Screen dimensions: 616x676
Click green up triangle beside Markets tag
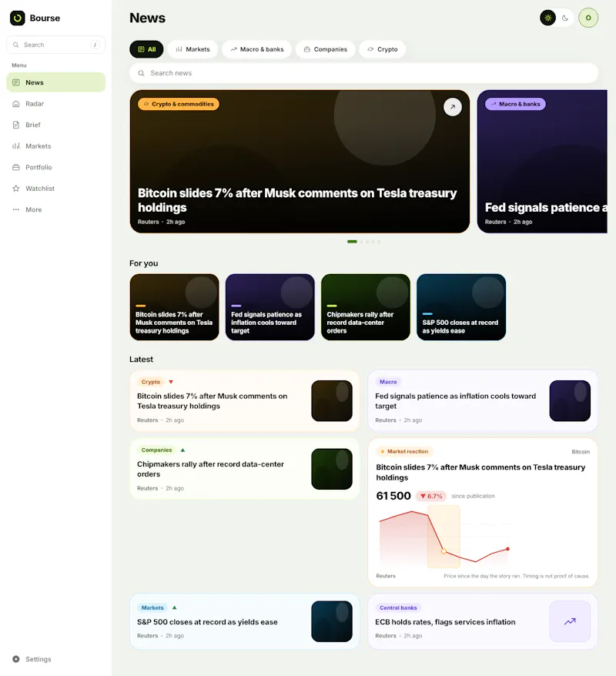175,608
